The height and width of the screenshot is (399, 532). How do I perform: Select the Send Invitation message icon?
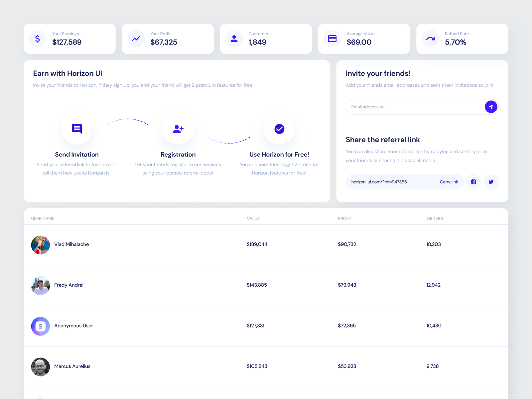[77, 129]
